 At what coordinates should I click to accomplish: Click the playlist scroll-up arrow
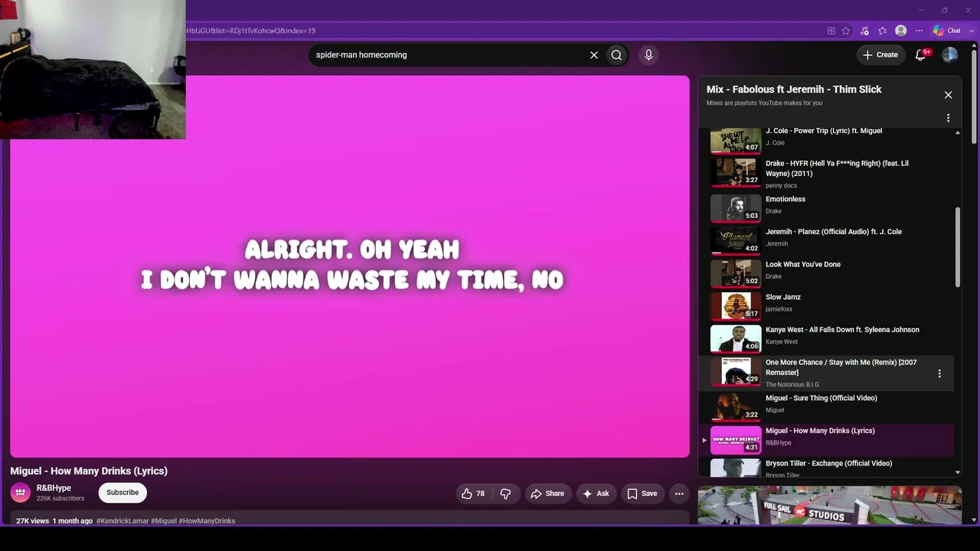click(x=957, y=133)
